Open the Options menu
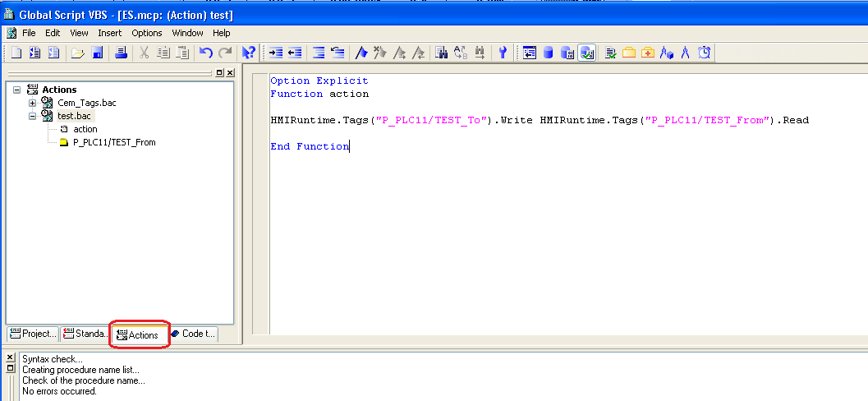 point(147,33)
